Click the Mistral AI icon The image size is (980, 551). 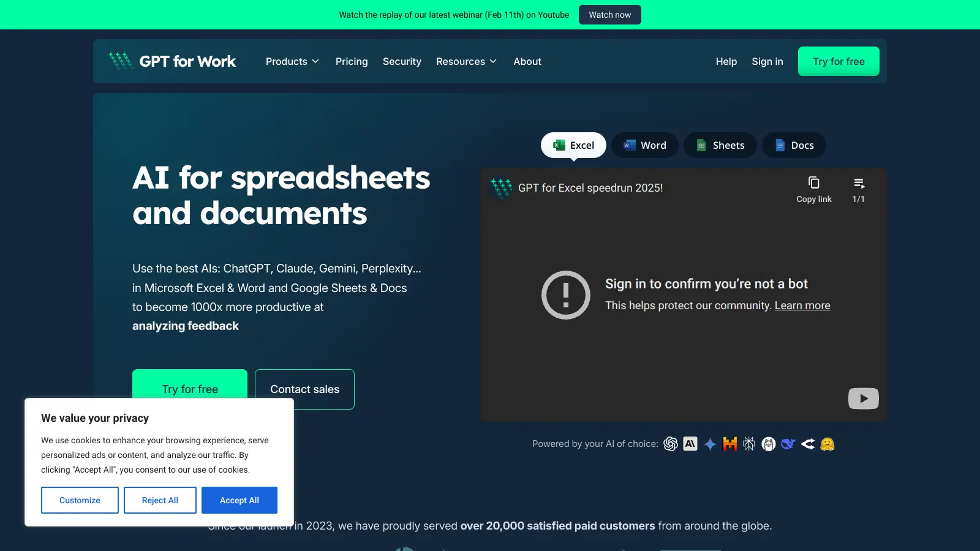click(729, 443)
